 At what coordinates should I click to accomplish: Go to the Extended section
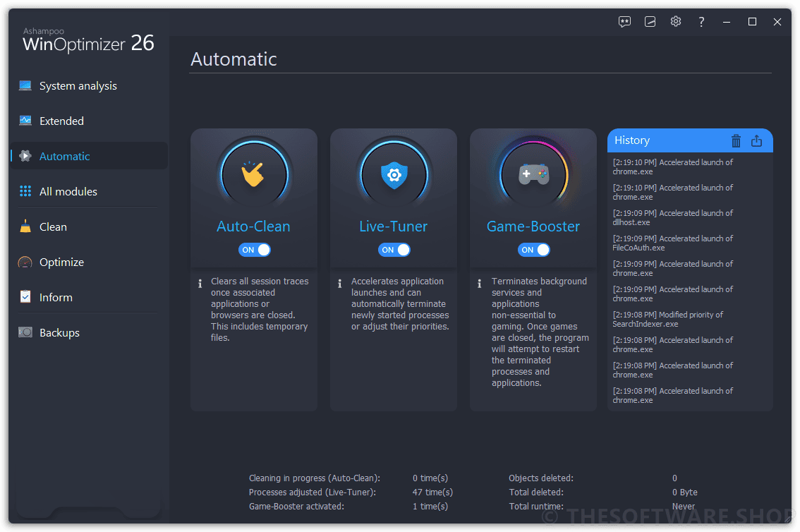click(90, 121)
